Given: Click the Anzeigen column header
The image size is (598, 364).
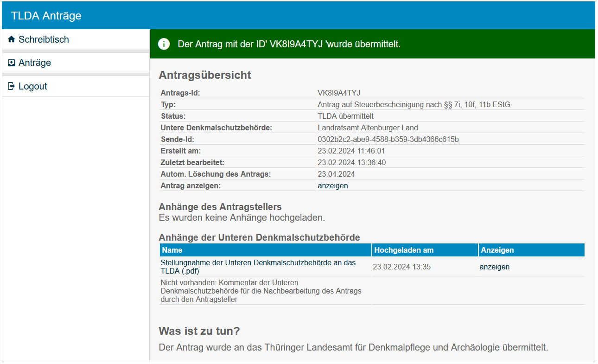Looking at the screenshot, I should click(x=497, y=250).
